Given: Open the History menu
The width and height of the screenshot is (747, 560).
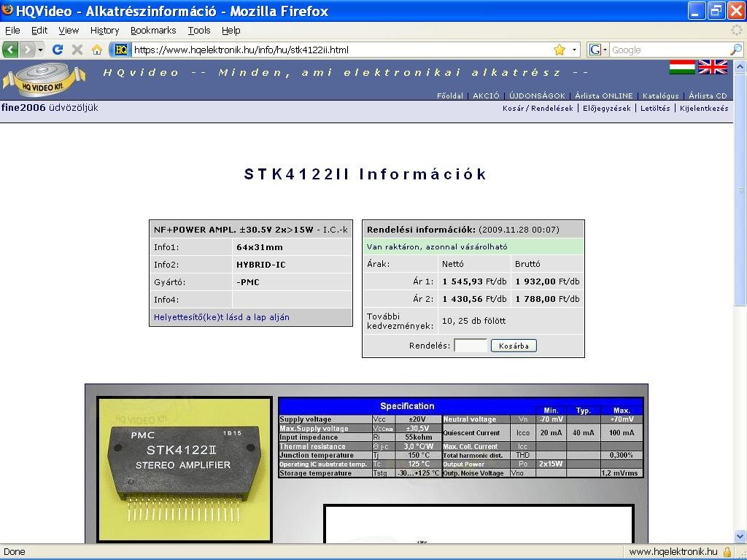Looking at the screenshot, I should coord(104,31).
